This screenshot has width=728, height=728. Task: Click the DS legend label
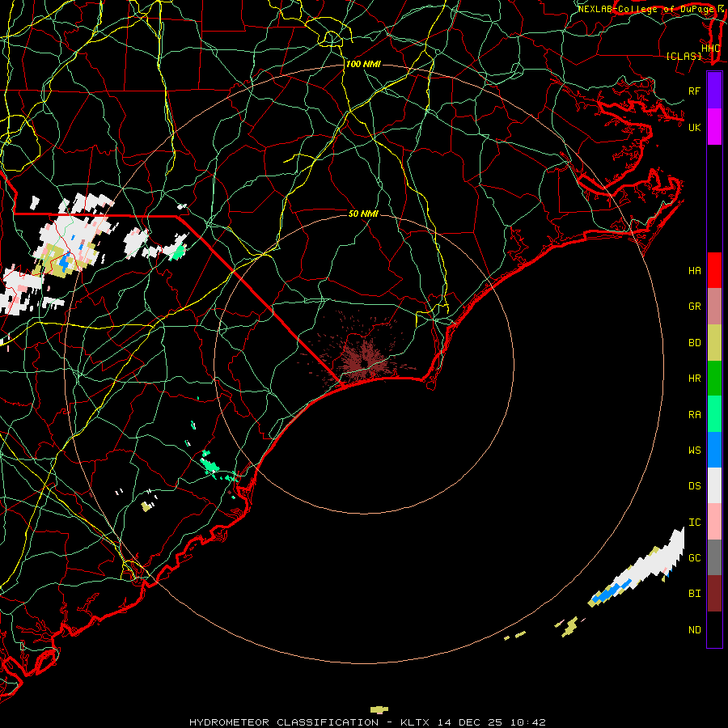click(x=695, y=486)
